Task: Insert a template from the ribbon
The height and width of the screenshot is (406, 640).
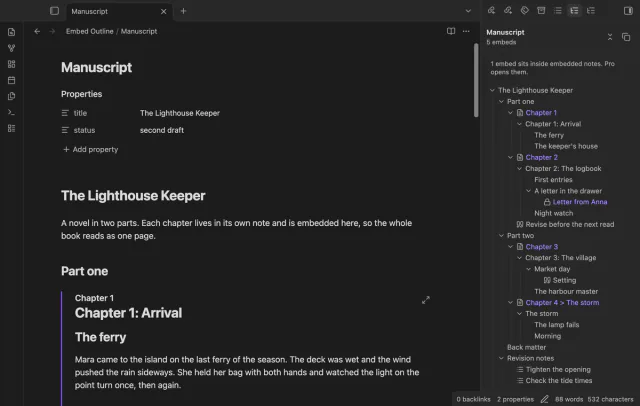Action: [11, 96]
